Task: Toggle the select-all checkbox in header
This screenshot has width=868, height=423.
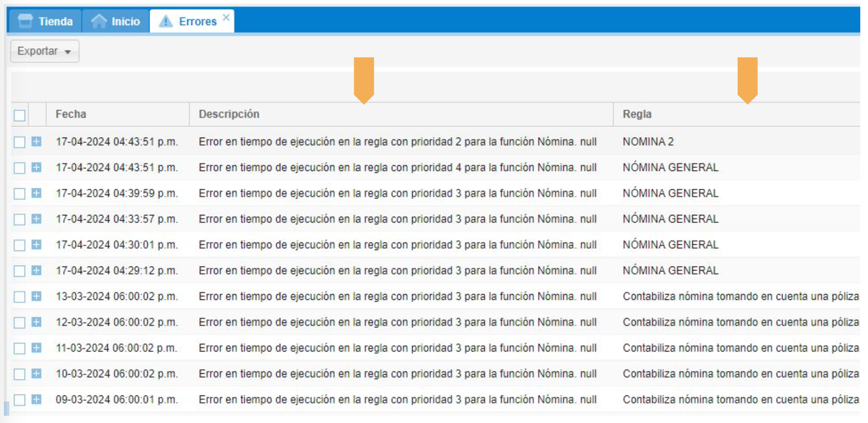Action: tap(20, 115)
